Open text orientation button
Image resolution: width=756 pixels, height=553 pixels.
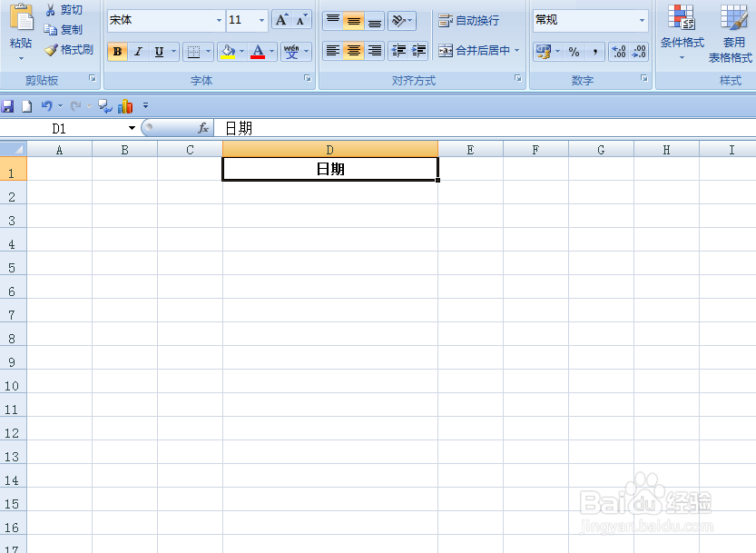point(402,21)
